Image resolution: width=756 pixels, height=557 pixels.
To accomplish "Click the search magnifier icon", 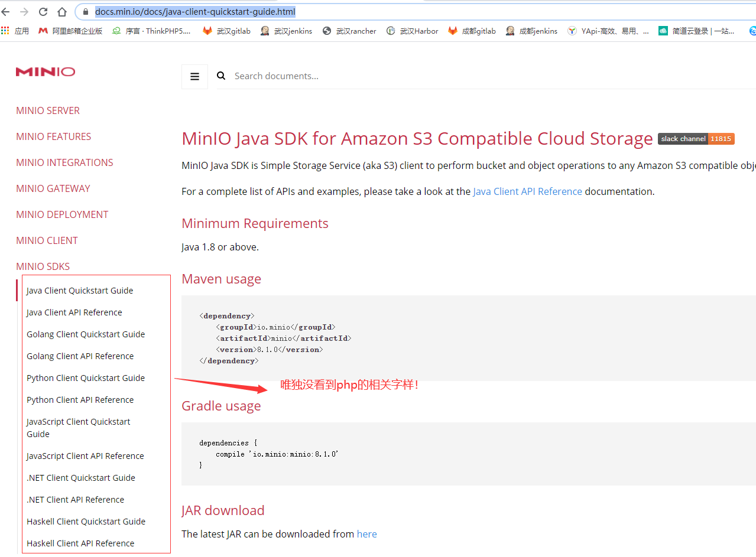I will (220, 76).
